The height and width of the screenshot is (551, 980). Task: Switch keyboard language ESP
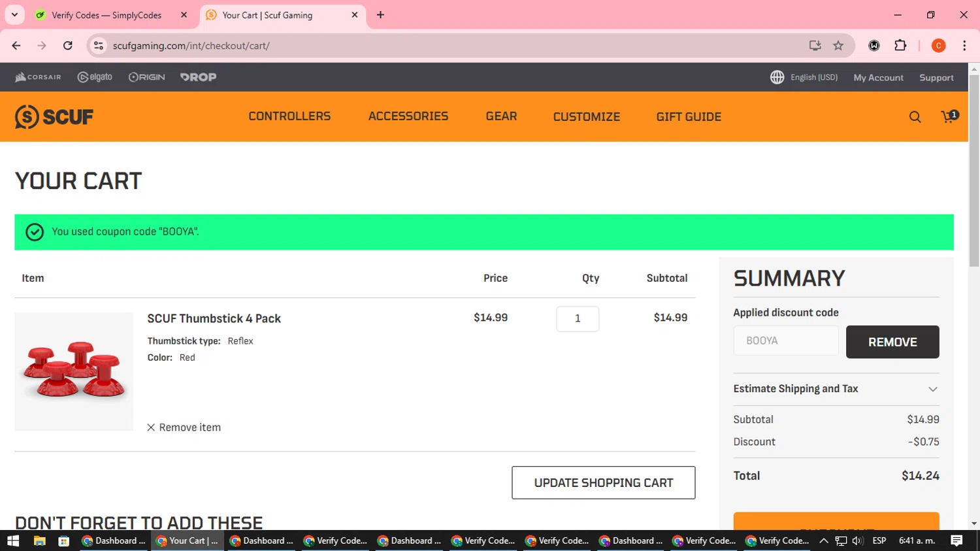pos(879,541)
